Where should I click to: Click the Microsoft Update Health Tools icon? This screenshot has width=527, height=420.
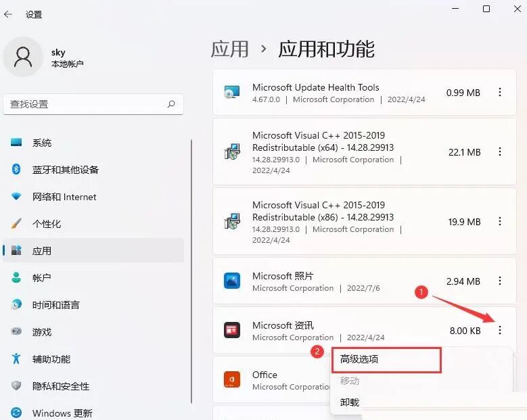(232, 92)
